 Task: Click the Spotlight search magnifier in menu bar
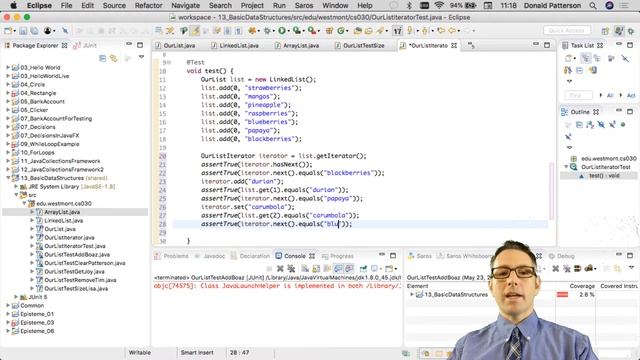tap(593, 6)
